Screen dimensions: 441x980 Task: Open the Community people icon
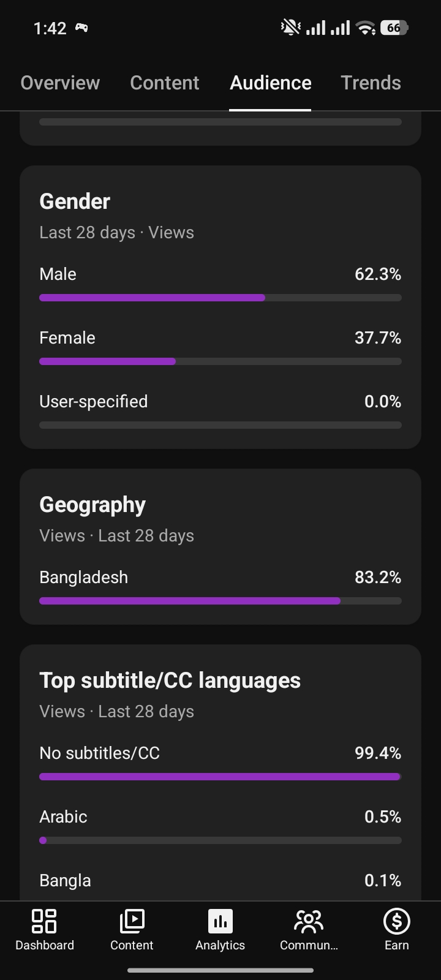point(309,921)
